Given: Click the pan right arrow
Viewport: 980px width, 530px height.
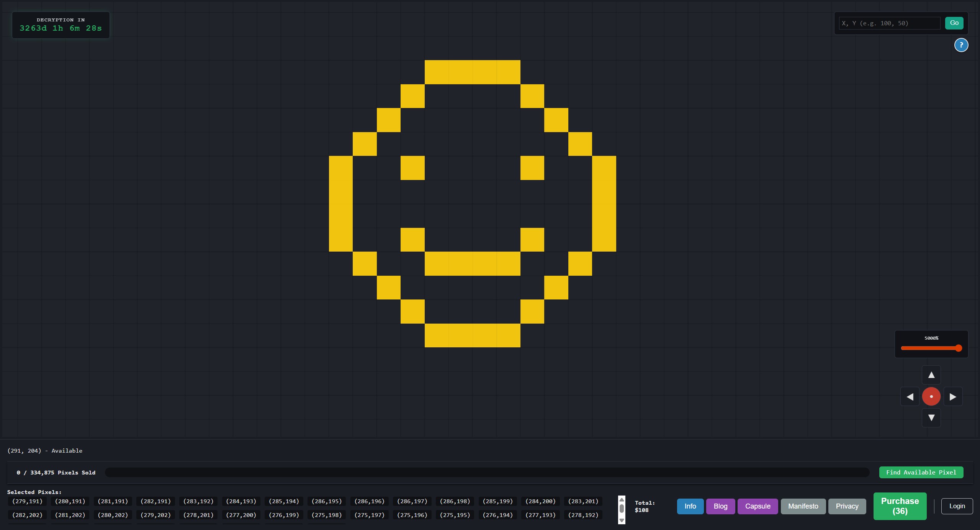Looking at the screenshot, I should (953, 396).
